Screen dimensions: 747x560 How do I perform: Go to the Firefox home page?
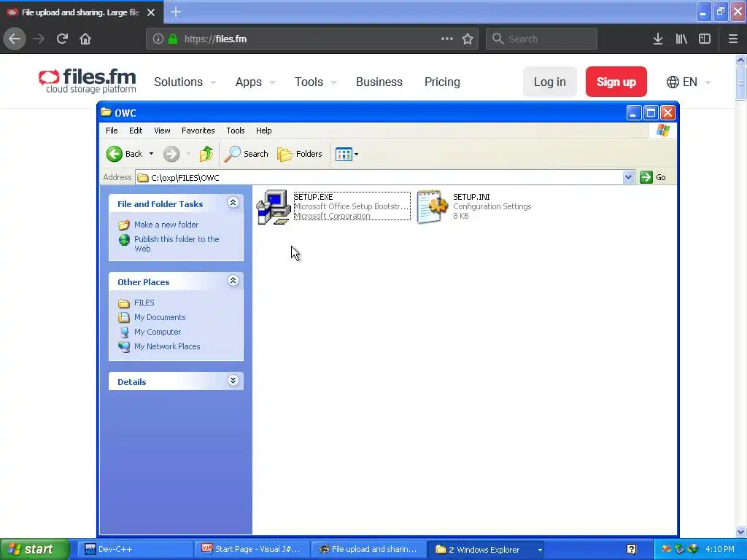tap(85, 39)
